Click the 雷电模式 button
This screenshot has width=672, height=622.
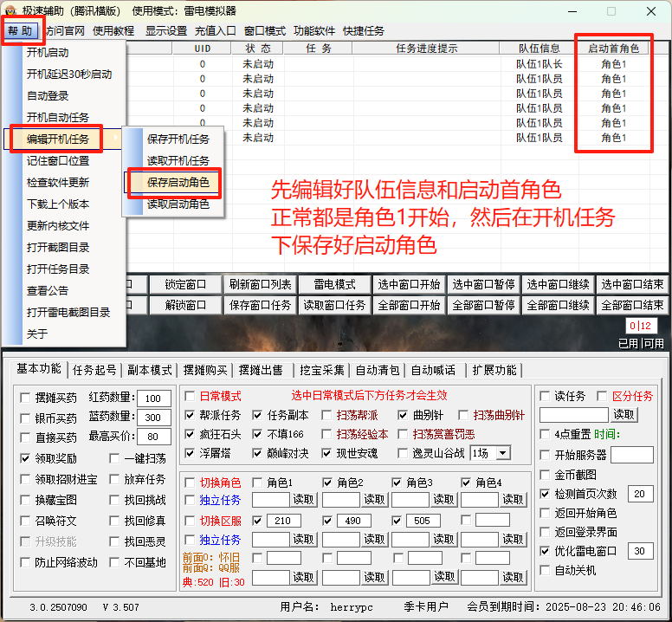[x=334, y=284]
